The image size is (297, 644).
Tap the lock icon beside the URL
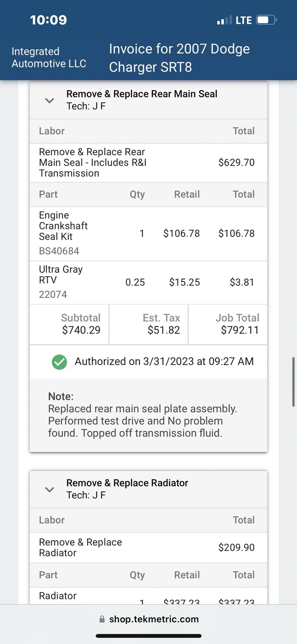click(102, 619)
